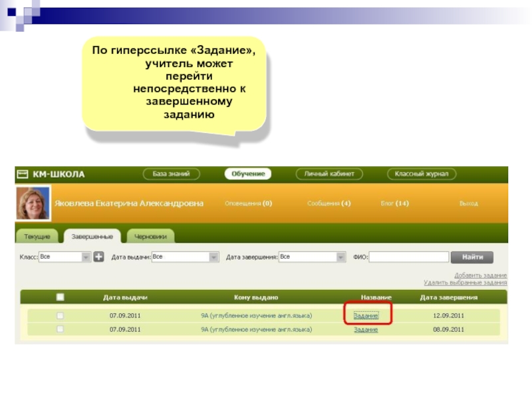Go to База знаний section
Image resolution: width=532 pixels, height=399 pixels.
[172, 174]
